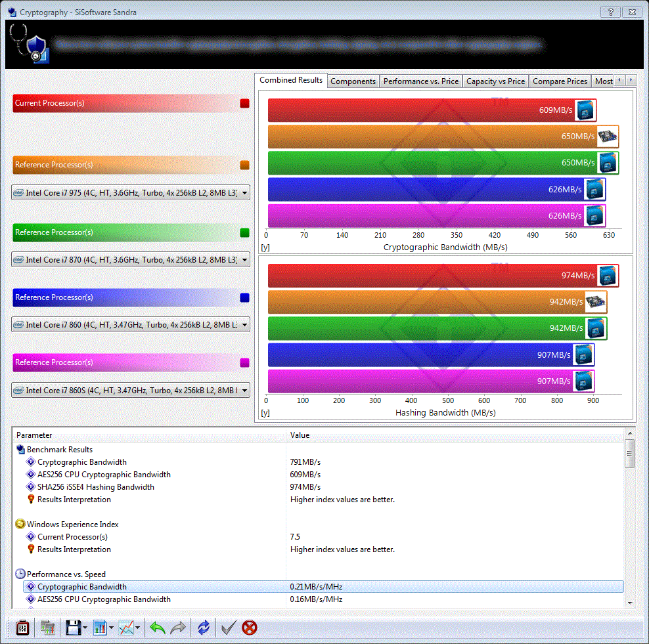Screen dimensions: 649x644
Task: Open the Components tab
Action: (353, 81)
